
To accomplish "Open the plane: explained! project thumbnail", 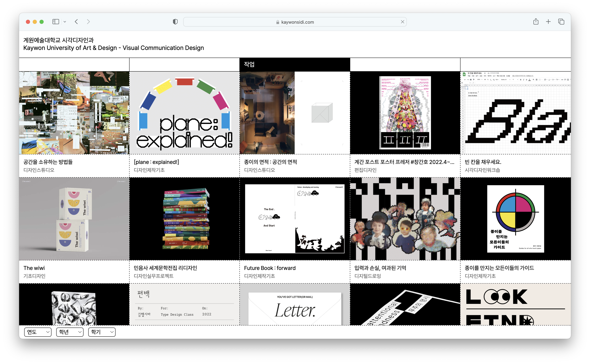I will 184,113.
